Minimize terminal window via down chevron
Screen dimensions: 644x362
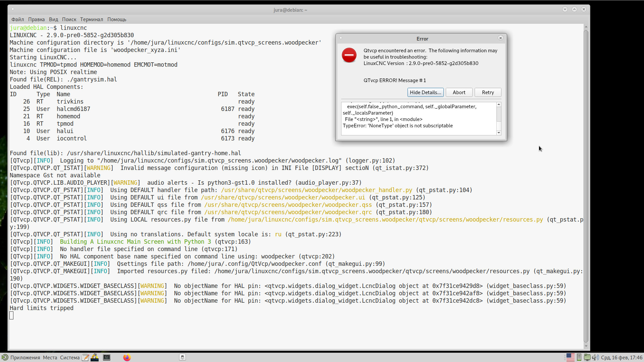[x=565, y=9]
